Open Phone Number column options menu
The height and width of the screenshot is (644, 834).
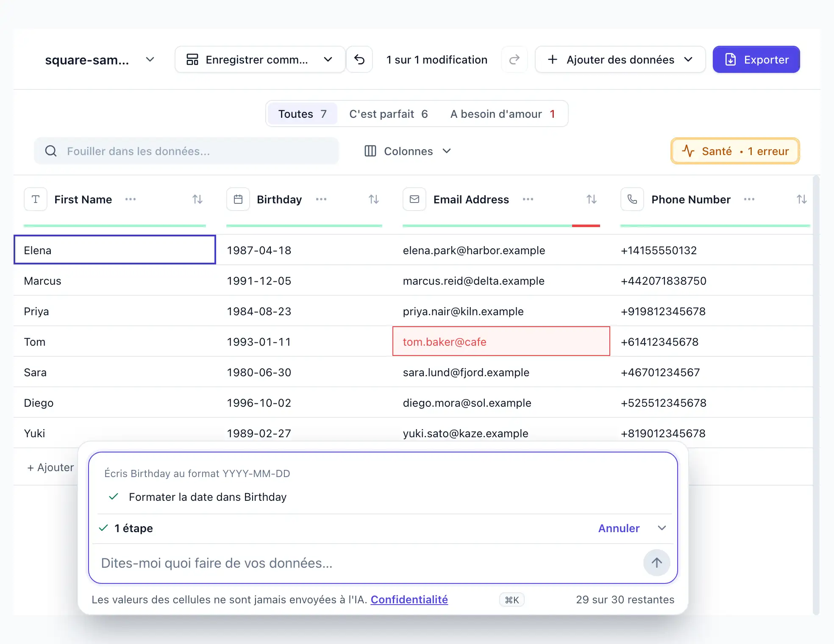tap(749, 199)
